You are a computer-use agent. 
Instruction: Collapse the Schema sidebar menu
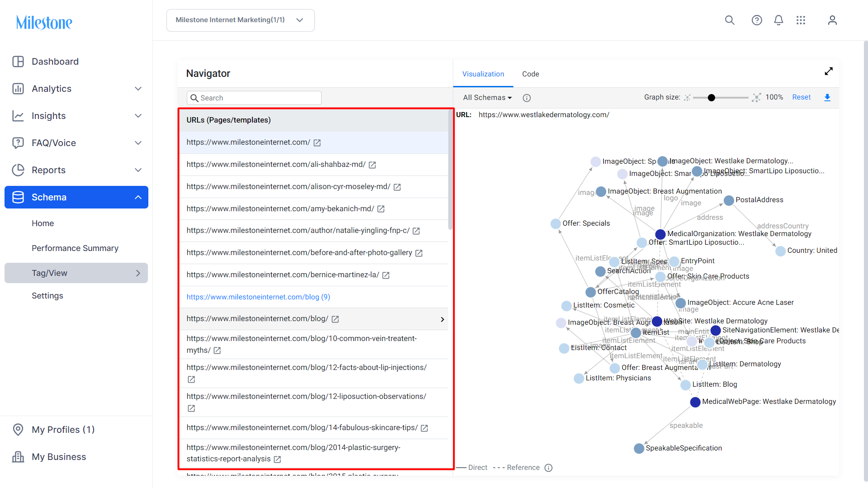coord(138,197)
